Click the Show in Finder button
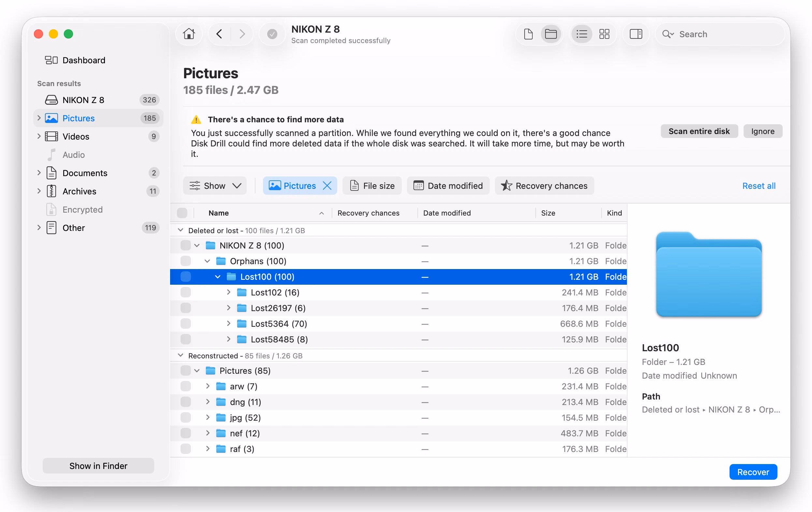Image resolution: width=812 pixels, height=512 pixels. pyautogui.click(x=98, y=466)
